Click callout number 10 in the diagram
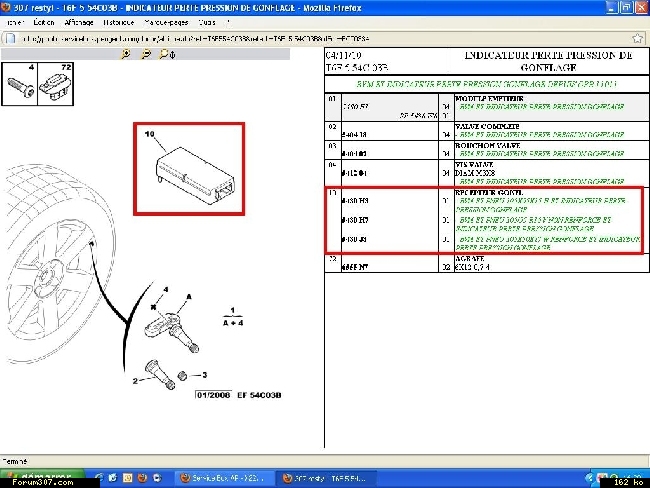The height and width of the screenshot is (488, 650). click(150, 134)
